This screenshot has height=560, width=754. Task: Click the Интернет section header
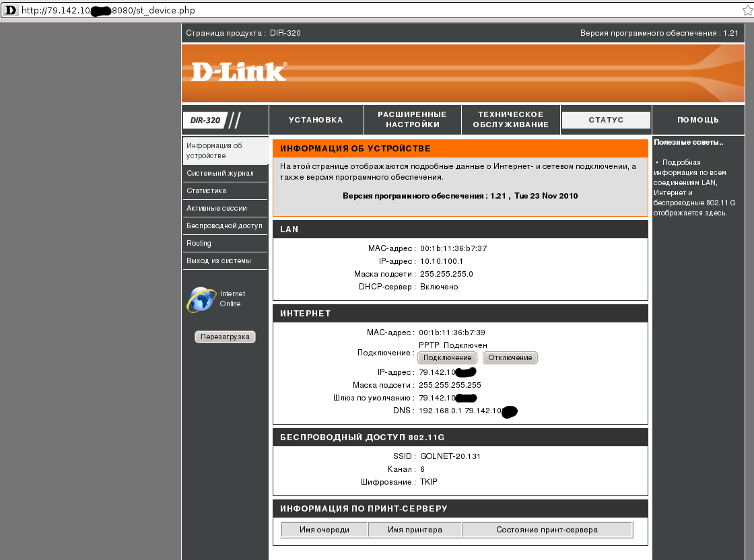coord(460,314)
